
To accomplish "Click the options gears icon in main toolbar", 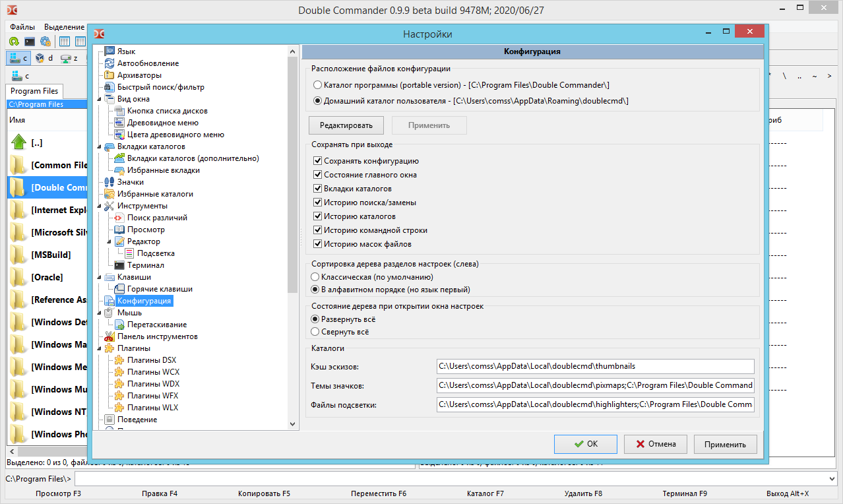I will pyautogui.click(x=46, y=42).
